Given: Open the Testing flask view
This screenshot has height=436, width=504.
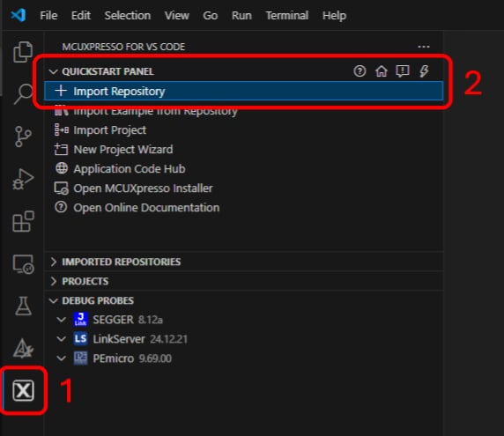Looking at the screenshot, I should point(23,306).
